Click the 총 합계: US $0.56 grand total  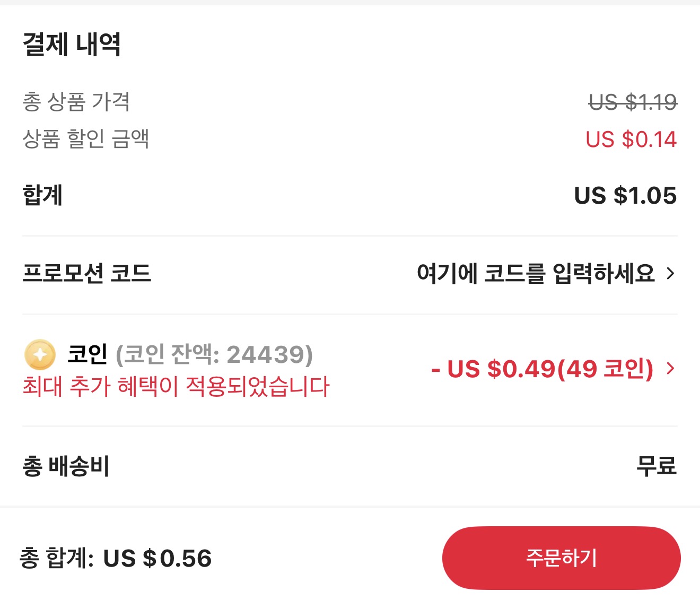[116, 558]
